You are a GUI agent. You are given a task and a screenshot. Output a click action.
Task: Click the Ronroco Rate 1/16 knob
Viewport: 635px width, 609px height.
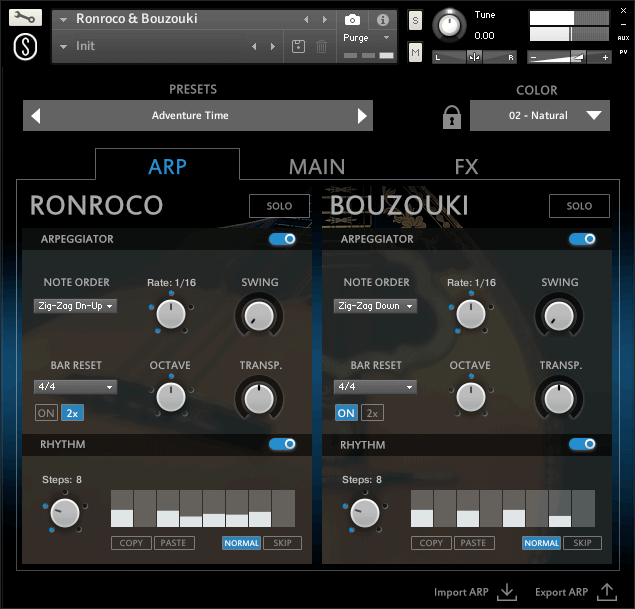click(171, 314)
